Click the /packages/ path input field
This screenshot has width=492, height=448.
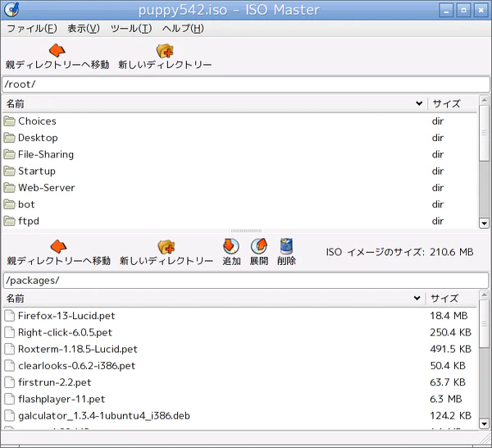[x=246, y=281]
